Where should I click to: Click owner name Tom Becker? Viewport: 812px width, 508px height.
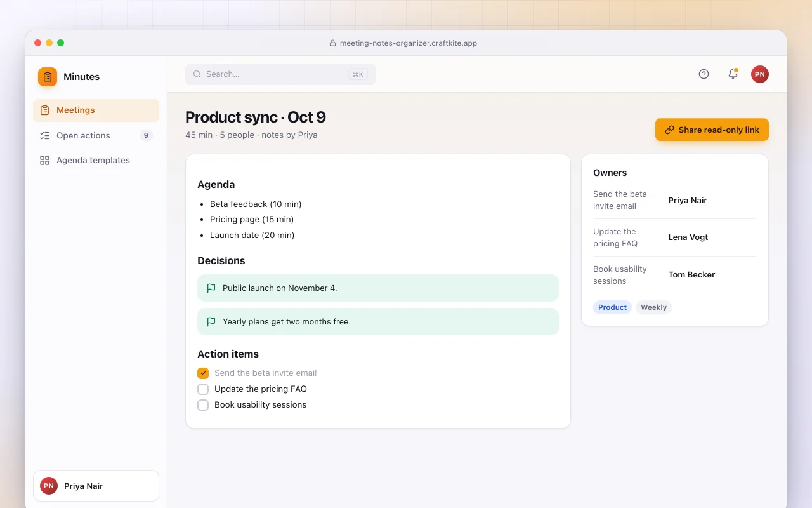pos(691,275)
